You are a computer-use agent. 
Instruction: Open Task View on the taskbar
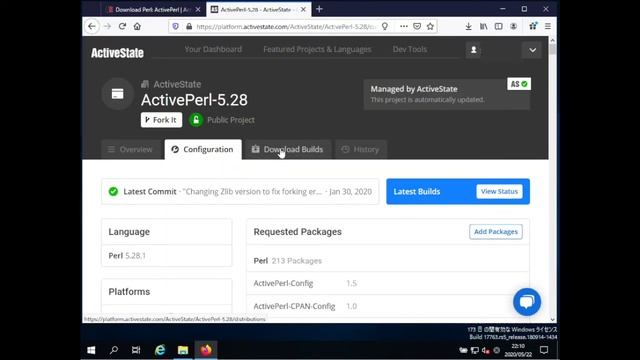(x=136, y=350)
